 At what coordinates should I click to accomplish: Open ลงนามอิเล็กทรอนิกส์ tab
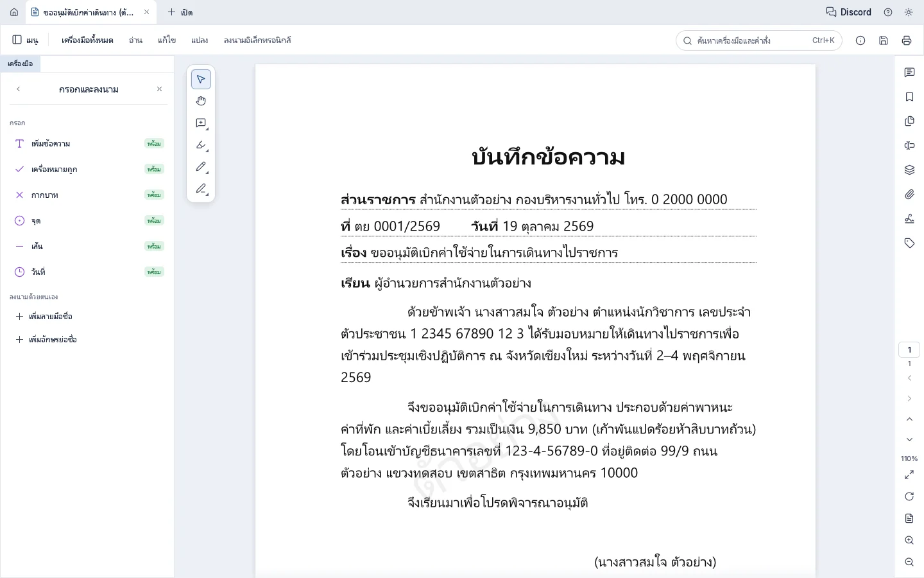pos(257,40)
